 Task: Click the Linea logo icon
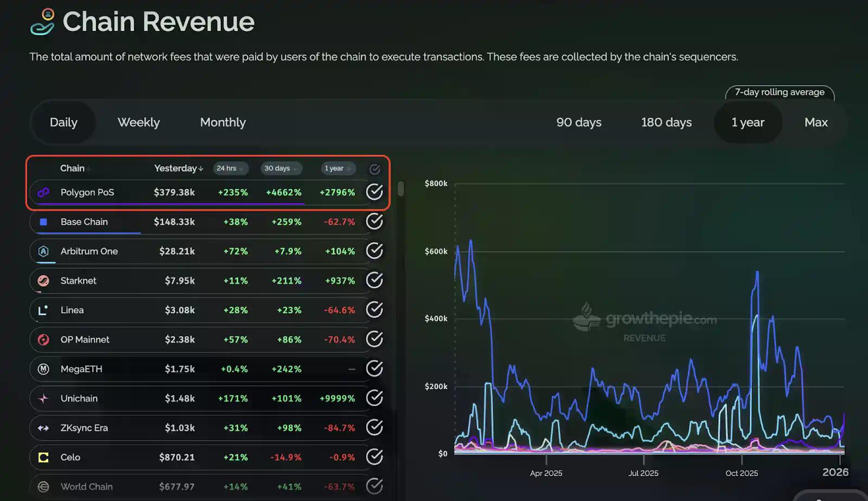(x=43, y=310)
